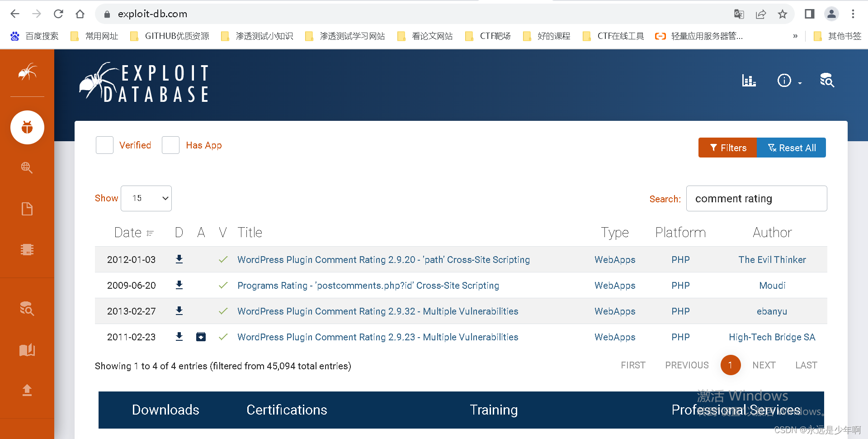Click NEXT pagination link
This screenshot has height=439, width=868.
(x=764, y=365)
